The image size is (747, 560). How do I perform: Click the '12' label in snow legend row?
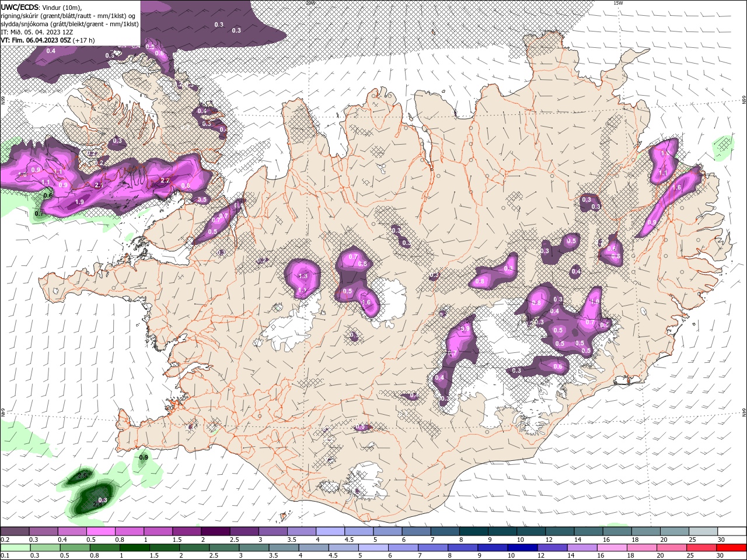[549, 540]
